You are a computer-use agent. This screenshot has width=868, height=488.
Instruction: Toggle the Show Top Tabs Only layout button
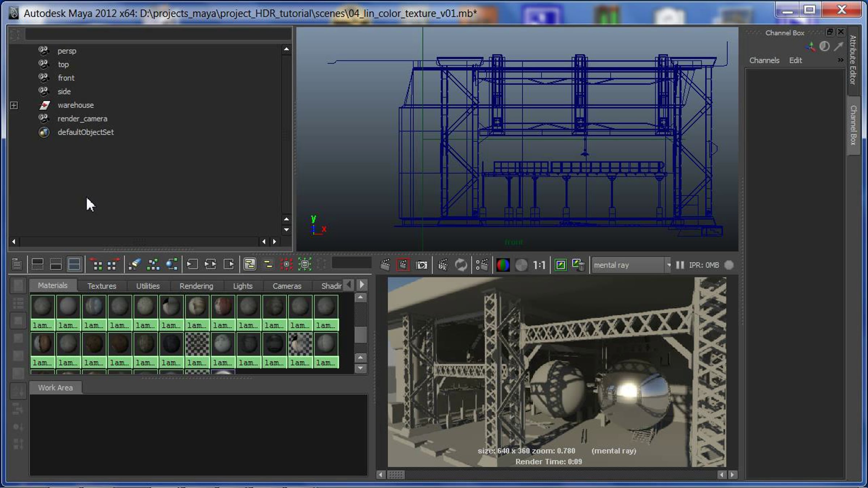(38, 264)
